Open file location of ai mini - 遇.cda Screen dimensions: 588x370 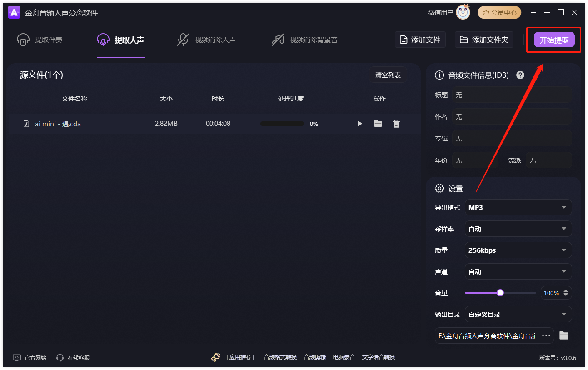coord(378,123)
